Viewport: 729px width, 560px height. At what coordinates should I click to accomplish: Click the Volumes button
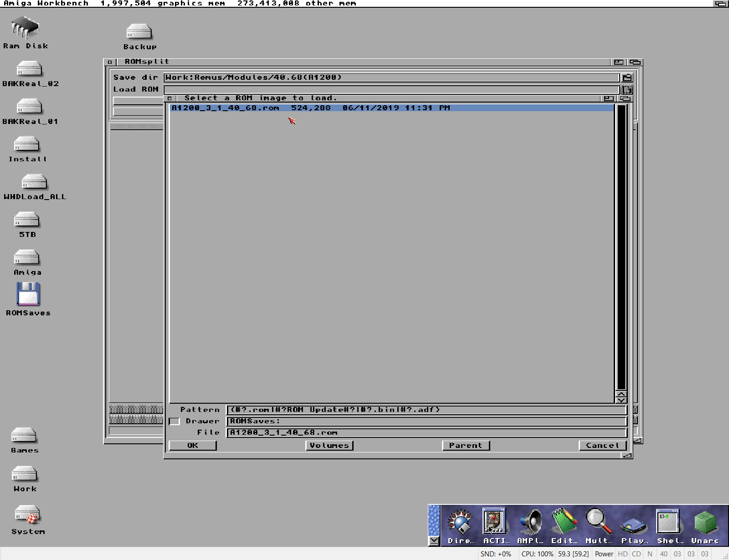[329, 446]
